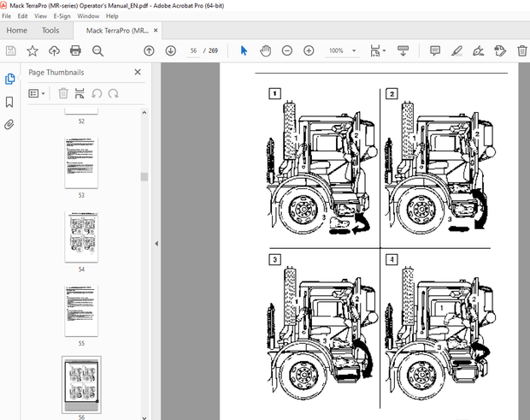Image resolution: width=530 pixels, height=420 pixels.
Task: Click the star bookmark icon in toolbar
Action: click(32, 51)
